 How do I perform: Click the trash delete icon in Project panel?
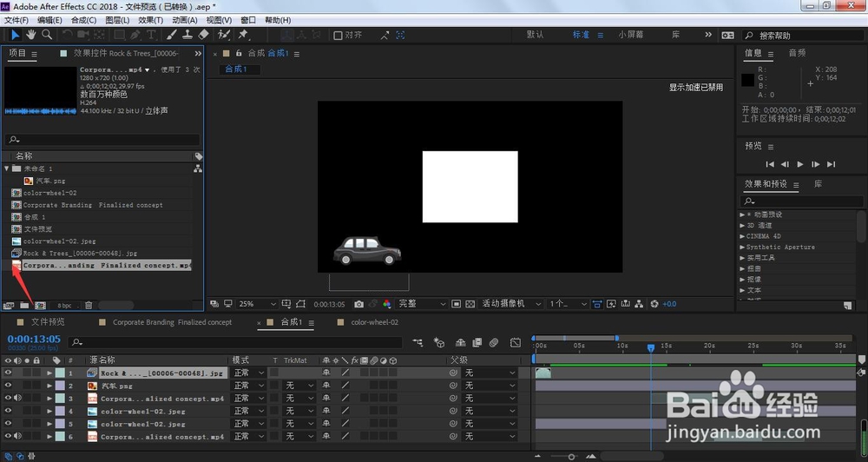tap(89, 305)
